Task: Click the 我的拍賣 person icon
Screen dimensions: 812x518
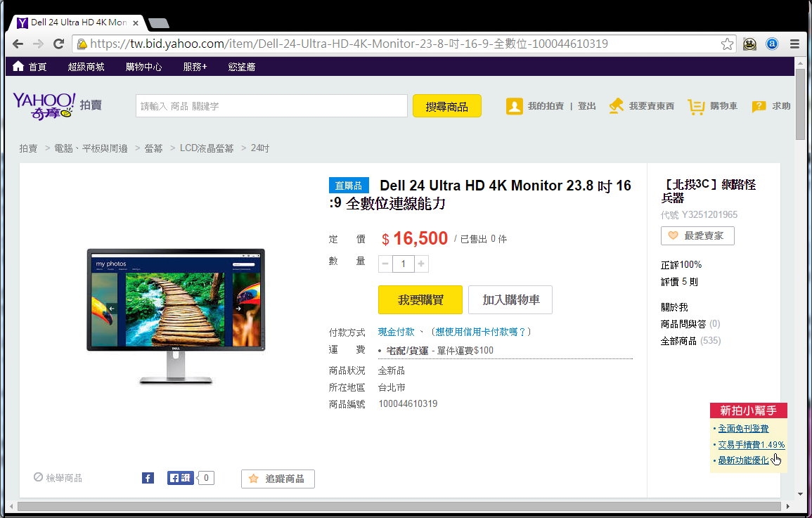Action: pos(514,106)
